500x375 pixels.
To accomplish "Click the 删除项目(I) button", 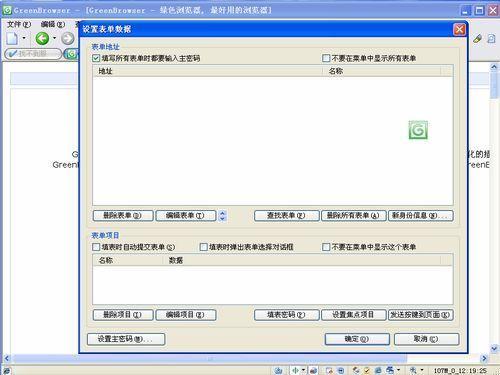I will click(x=123, y=315).
